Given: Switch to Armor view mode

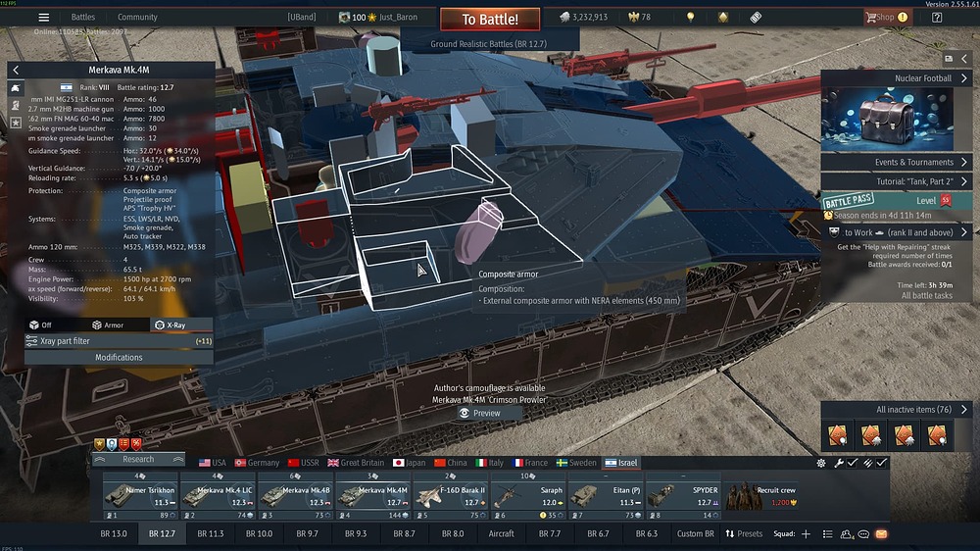Looking at the screenshot, I should pyautogui.click(x=108, y=326).
